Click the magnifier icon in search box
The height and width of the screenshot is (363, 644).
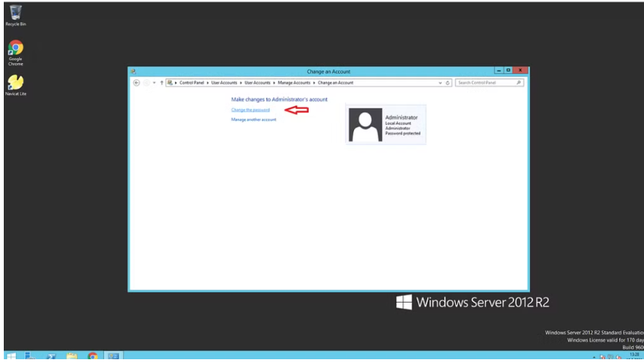[x=519, y=82]
